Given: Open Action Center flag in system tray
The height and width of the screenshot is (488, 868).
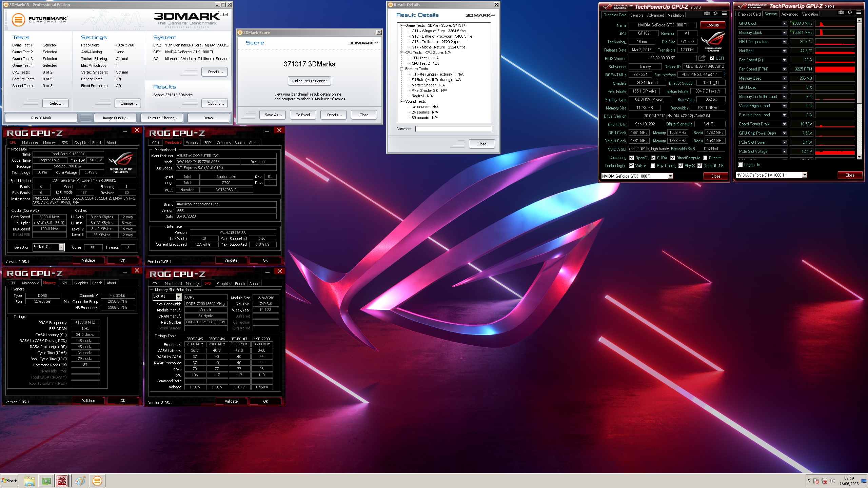Looking at the screenshot, I should tap(816, 481).
